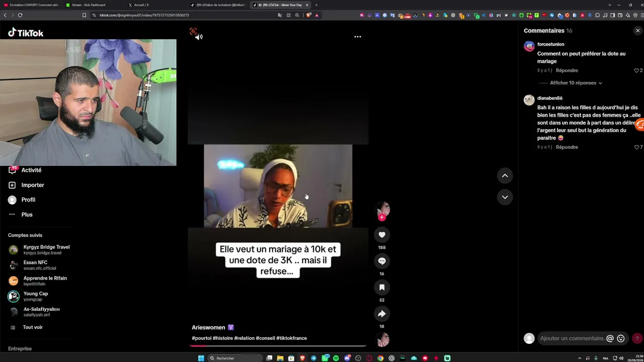Viewport: 644px width, 362px height.
Task: Go to previous video with up chevron
Action: coord(505,175)
